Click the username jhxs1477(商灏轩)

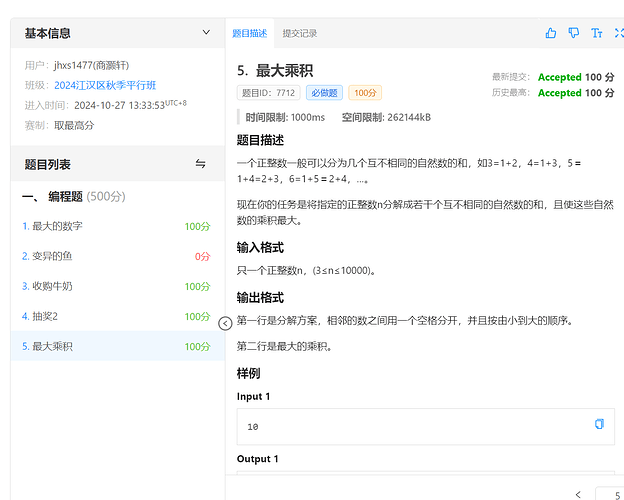click(x=92, y=65)
